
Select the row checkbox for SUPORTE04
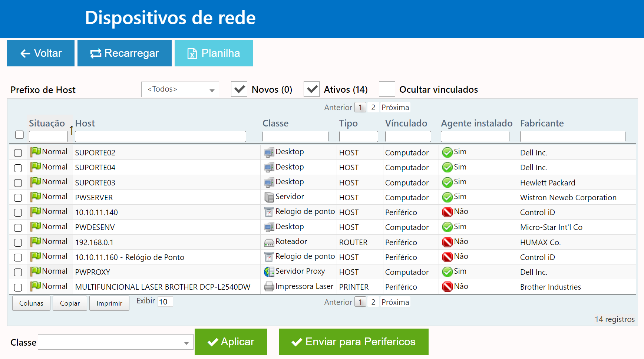click(18, 168)
